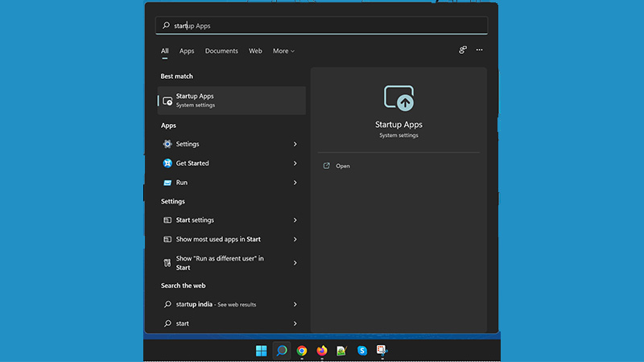This screenshot has height=362, width=644.
Task: Switch to the Documents filter tab
Action: [x=221, y=51]
